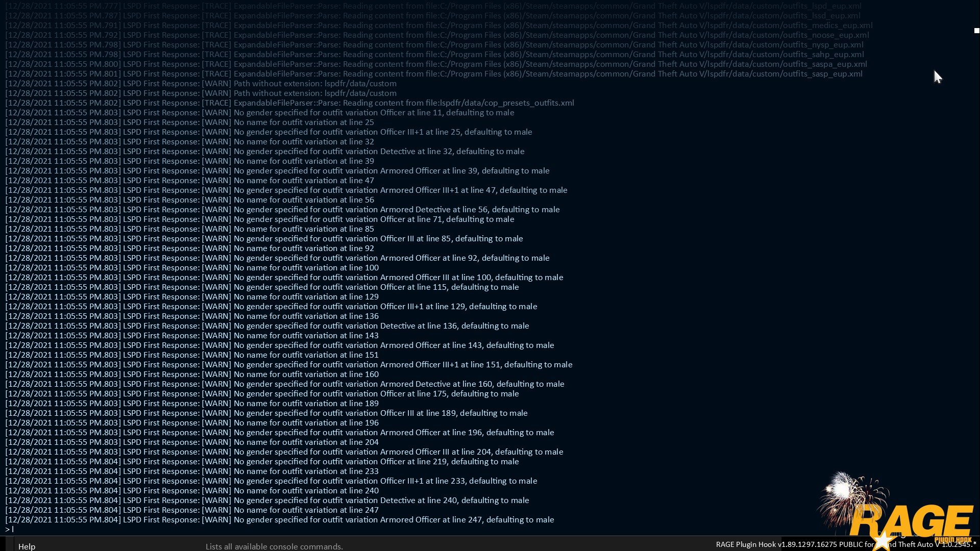Click the first 'Path without extension' warning line

click(x=201, y=84)
